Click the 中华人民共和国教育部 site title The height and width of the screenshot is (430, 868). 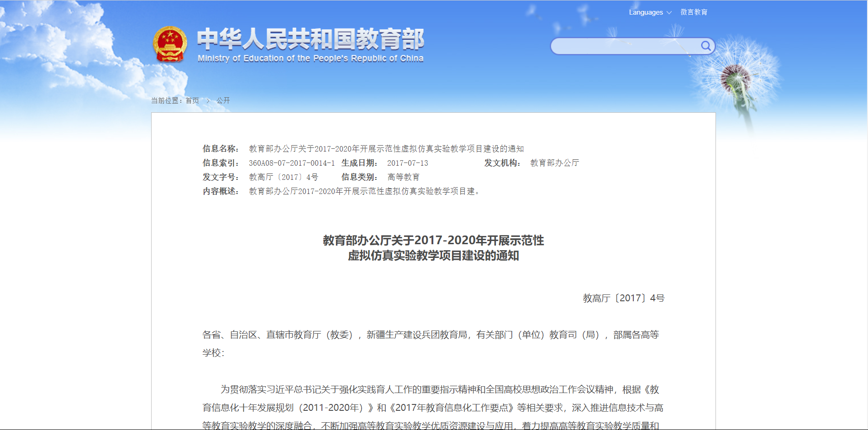(310, 39)
